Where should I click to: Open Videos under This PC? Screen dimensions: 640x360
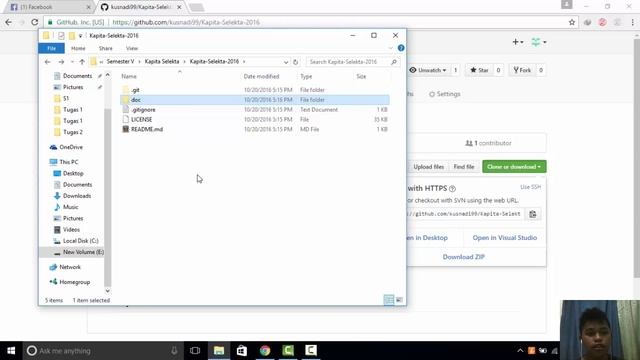(71, 230)
